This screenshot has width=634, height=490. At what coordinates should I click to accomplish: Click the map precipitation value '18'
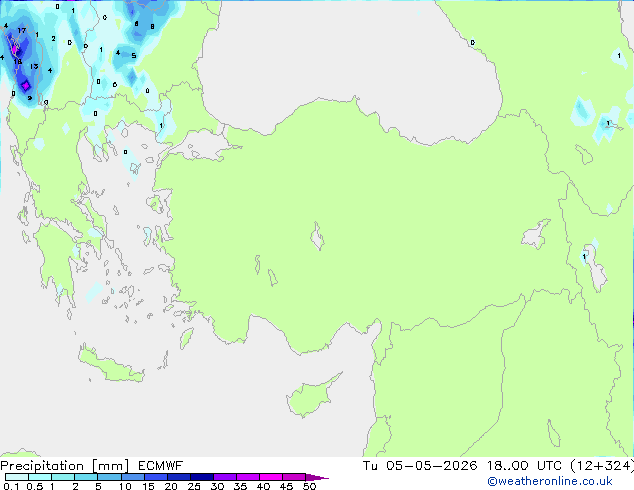pyautogui.click(x=18, y=61)
